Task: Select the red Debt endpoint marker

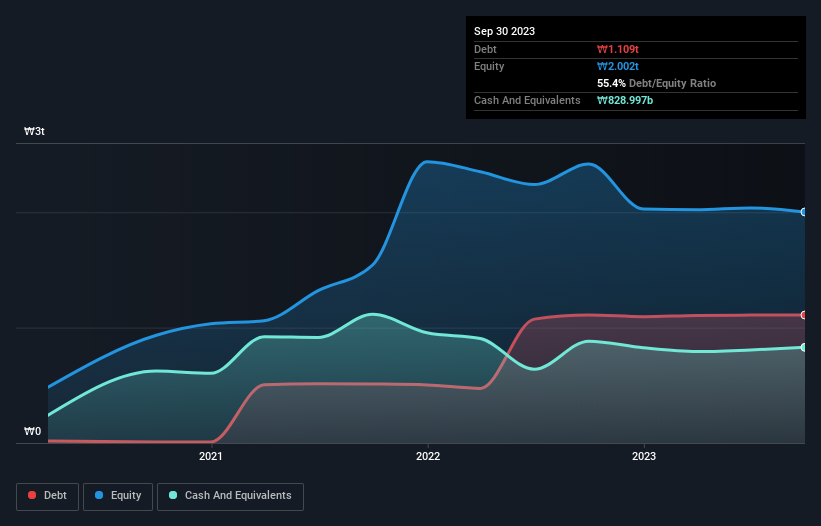Action: point(804,315)
